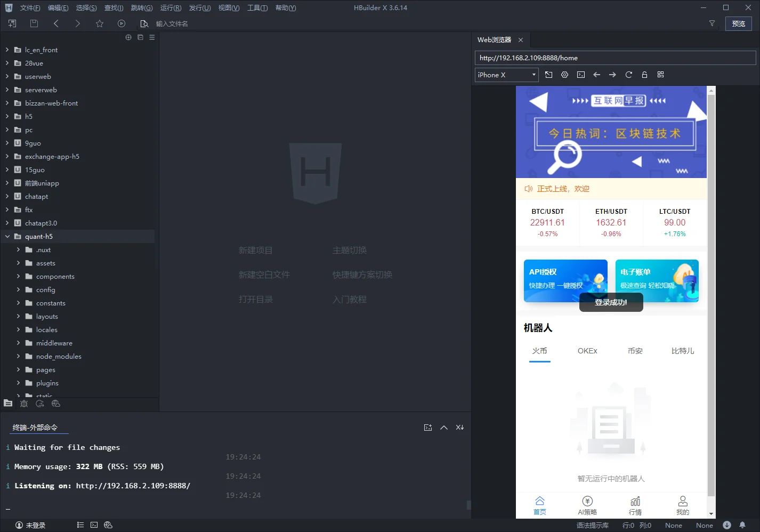Open browser settings gear icon
The height and width of the screenshot is (532, 760).
(564, 75)
